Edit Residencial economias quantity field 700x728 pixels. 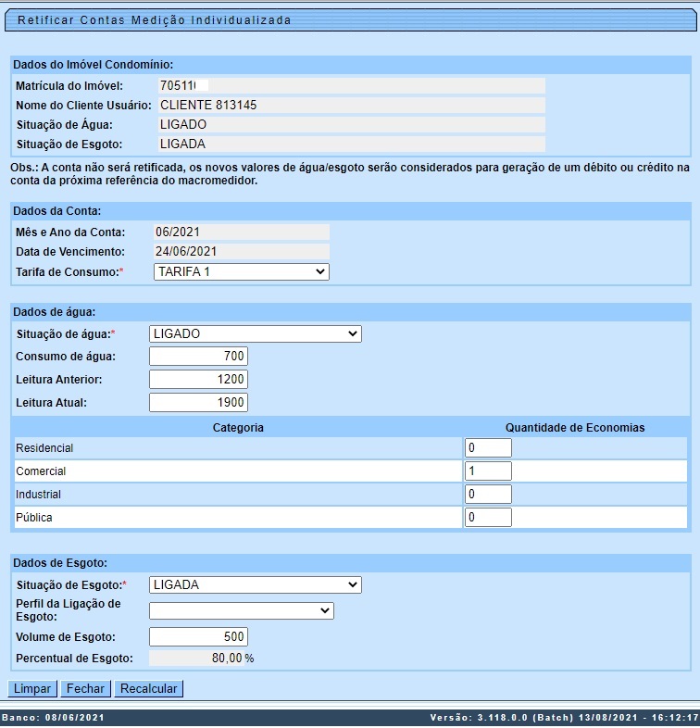488,448
